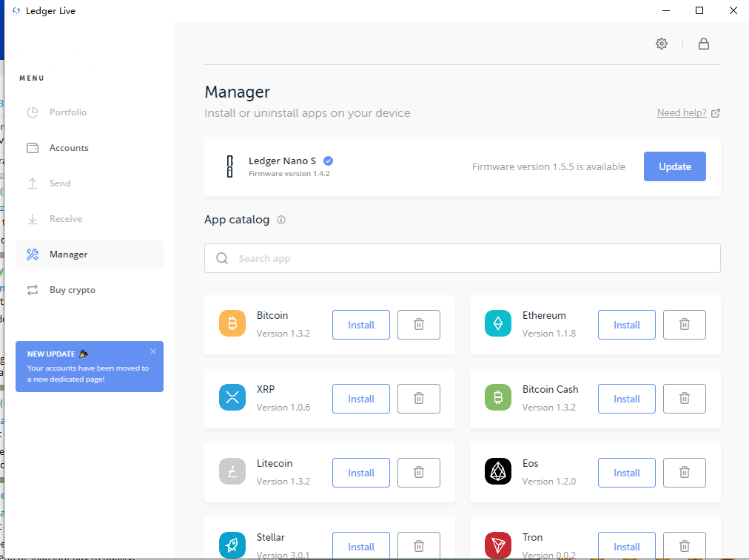Screen dimensions: 749x560
Task: Dismiss the New Update notification banner
Action: 153,351
